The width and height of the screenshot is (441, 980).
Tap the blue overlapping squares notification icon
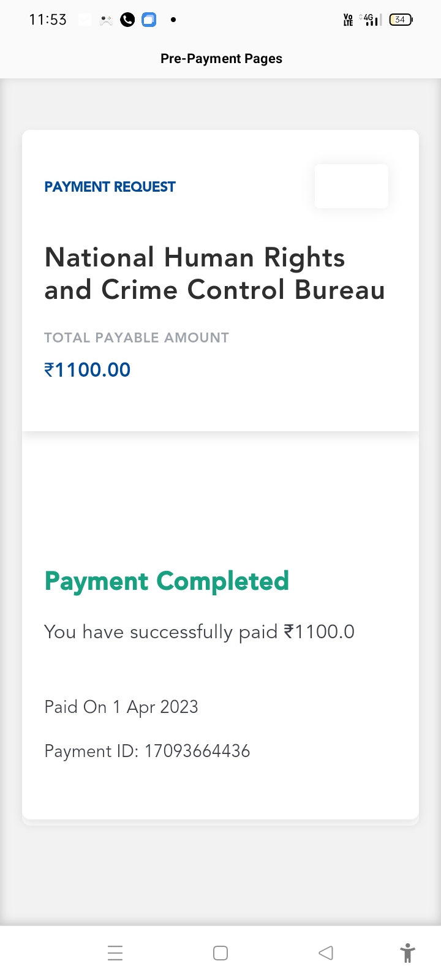149,20
